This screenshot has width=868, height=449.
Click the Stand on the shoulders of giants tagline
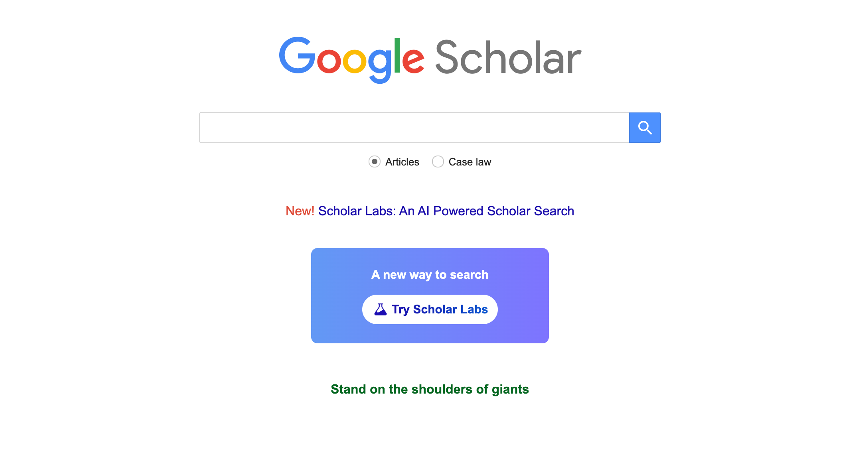[x=430, y=389]
